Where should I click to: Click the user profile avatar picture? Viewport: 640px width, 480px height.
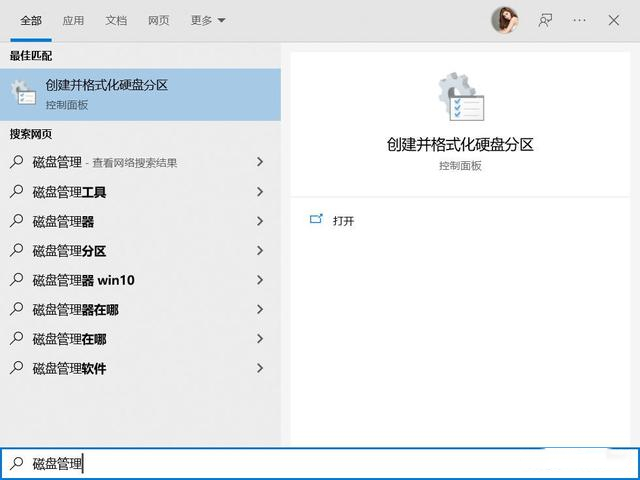tap(505, 20)
